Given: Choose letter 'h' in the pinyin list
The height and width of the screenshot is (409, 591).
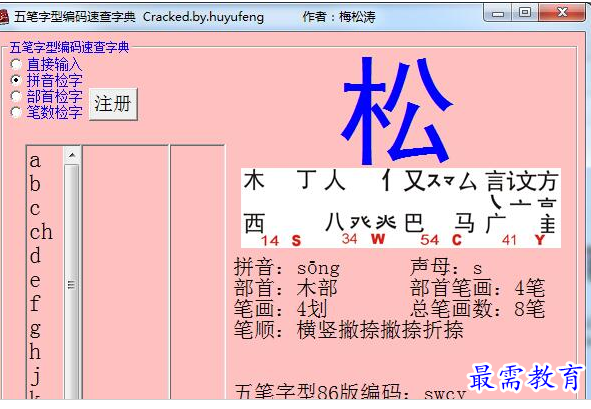Looking at the screenshot, I should coord(35,351).
